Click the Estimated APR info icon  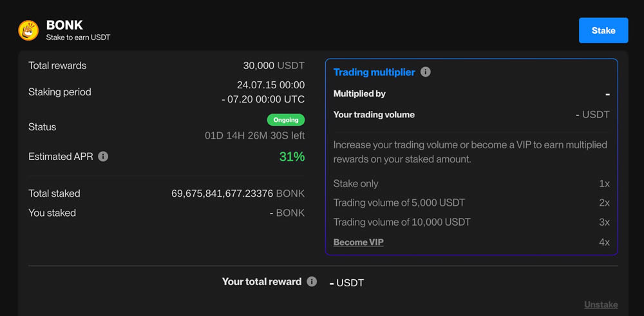(103, 156)
